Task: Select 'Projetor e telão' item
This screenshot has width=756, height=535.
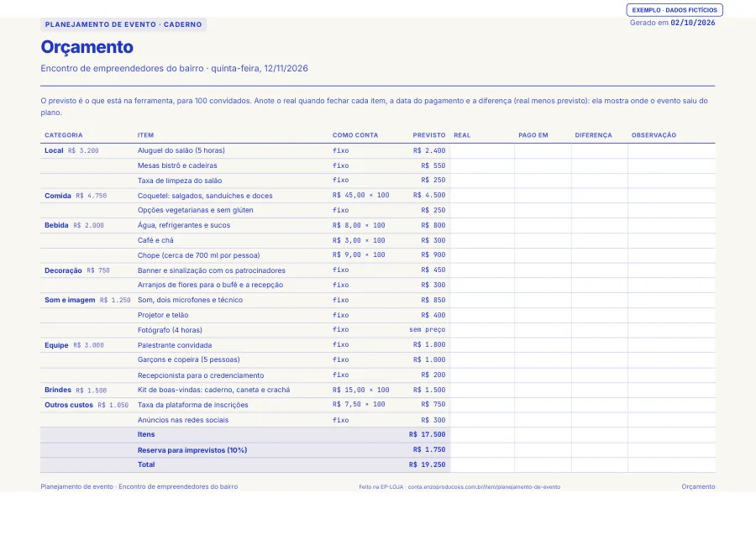Action: coord(163,315)
